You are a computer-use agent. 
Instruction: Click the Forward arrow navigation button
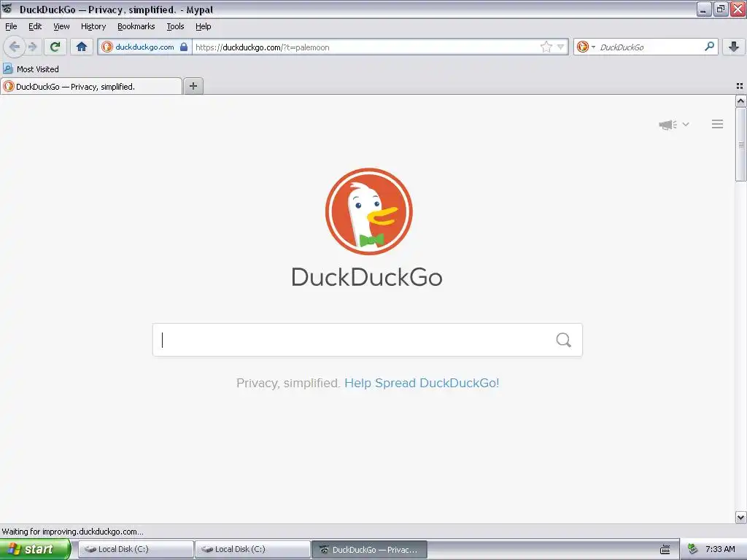click(x=32, y=47)
